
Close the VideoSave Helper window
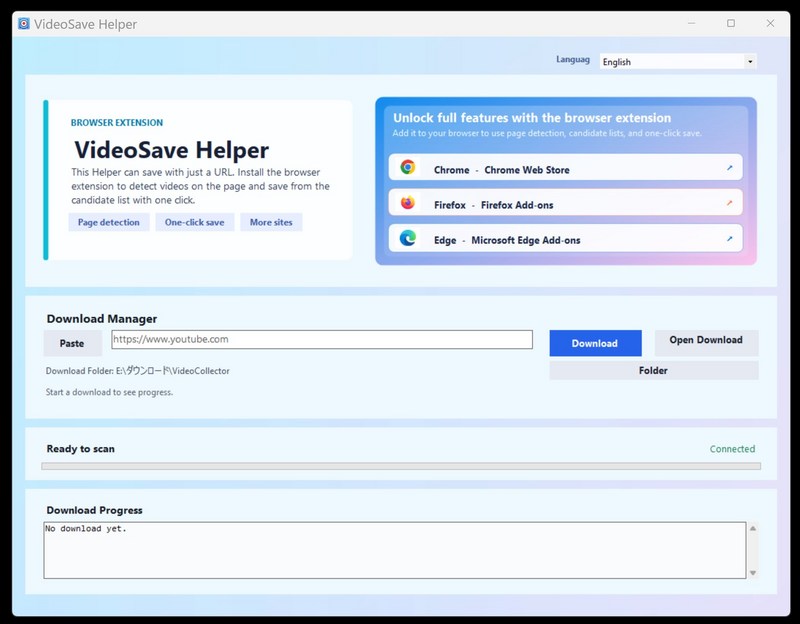[x=770, y=23]
